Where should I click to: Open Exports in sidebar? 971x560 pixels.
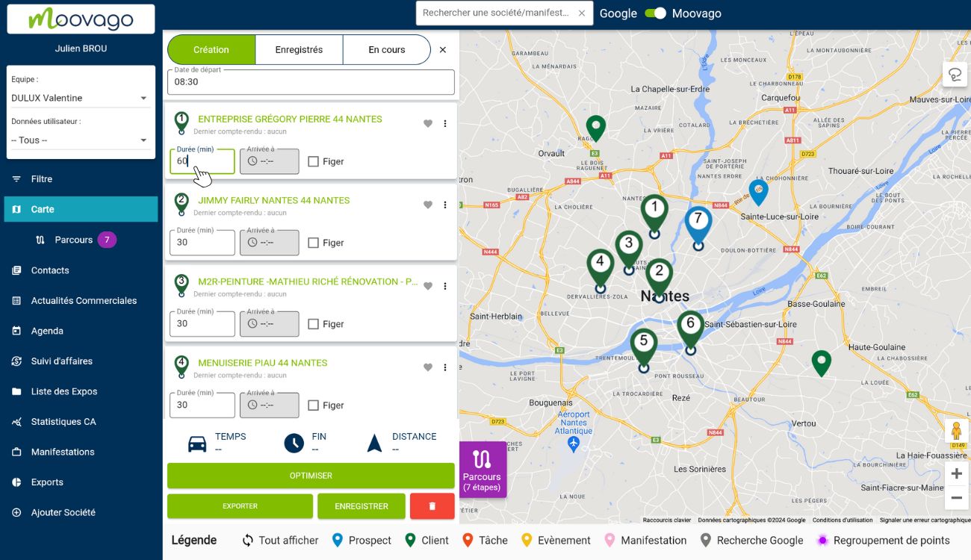[x=81, y=482]
